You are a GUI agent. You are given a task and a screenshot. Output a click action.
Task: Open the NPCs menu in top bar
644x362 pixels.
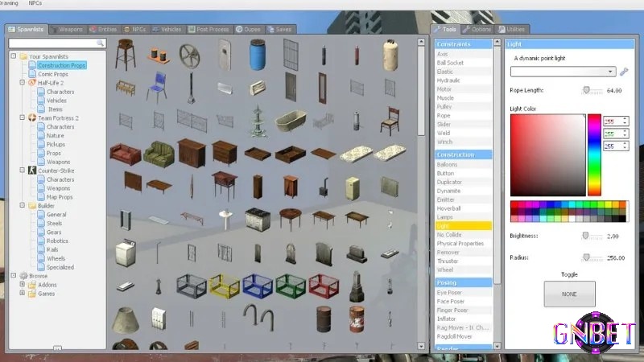(x=35, y=3)
